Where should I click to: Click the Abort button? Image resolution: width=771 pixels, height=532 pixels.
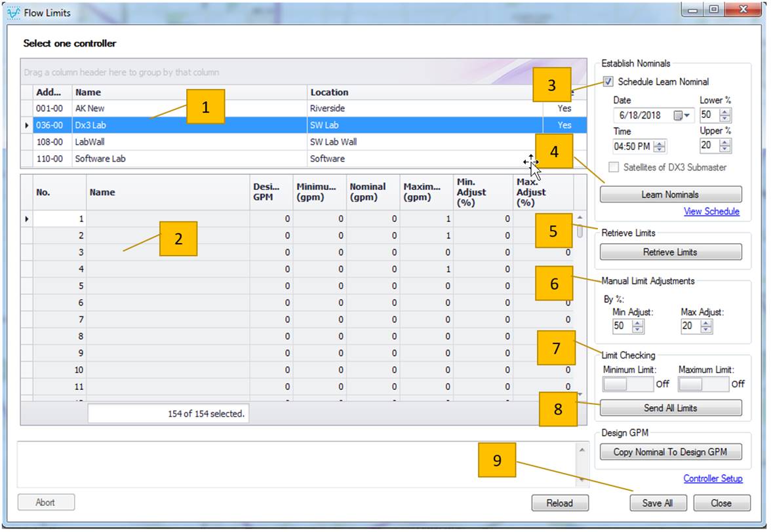click(46, 502)
